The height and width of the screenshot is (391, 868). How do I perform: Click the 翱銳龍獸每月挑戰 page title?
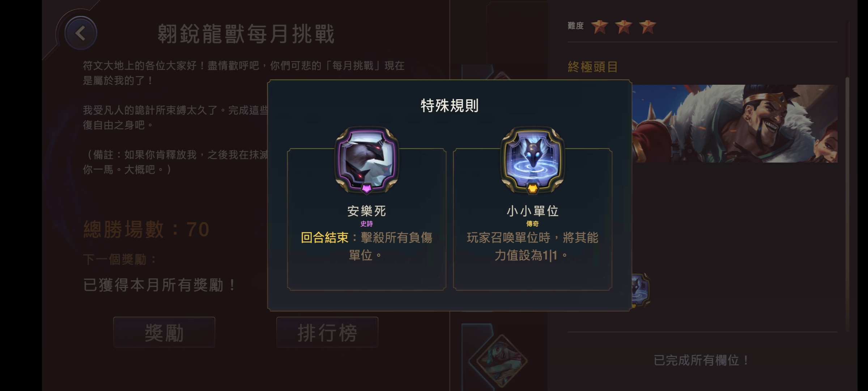coord(246,34)
